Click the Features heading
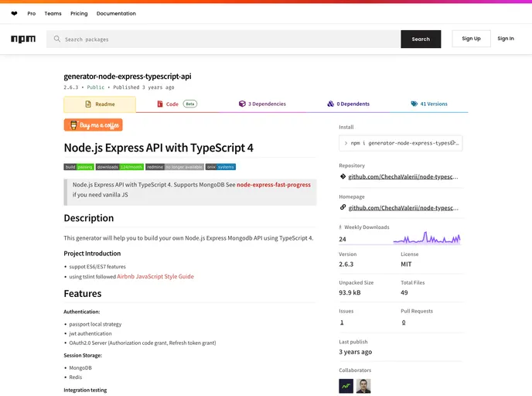Image resolution: width=532 pixels, height=396 pixels. (x=83, y=294)
